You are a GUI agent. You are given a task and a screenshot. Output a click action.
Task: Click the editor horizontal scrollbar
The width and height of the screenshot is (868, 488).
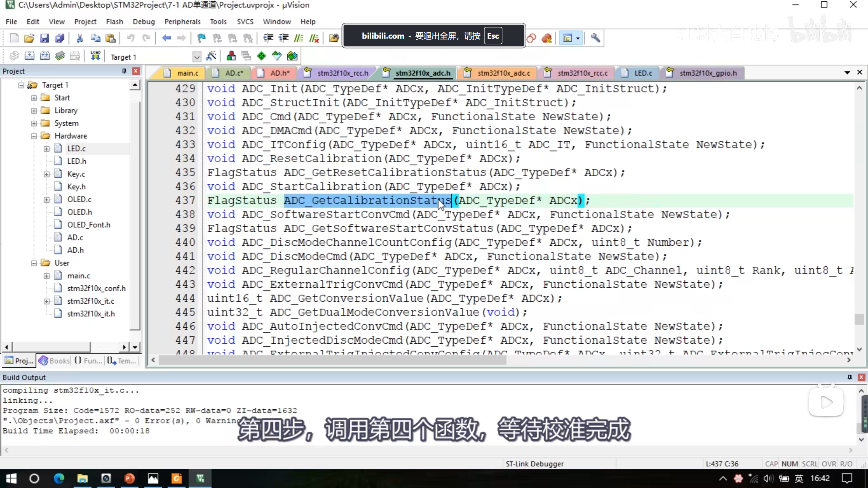[x=332, y=360]
